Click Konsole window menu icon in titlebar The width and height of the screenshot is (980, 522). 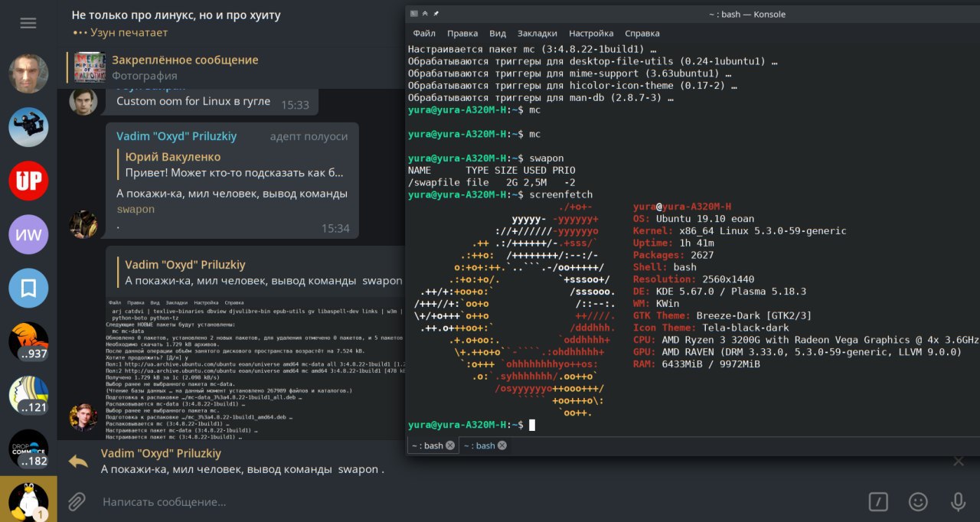coord(413,14)
